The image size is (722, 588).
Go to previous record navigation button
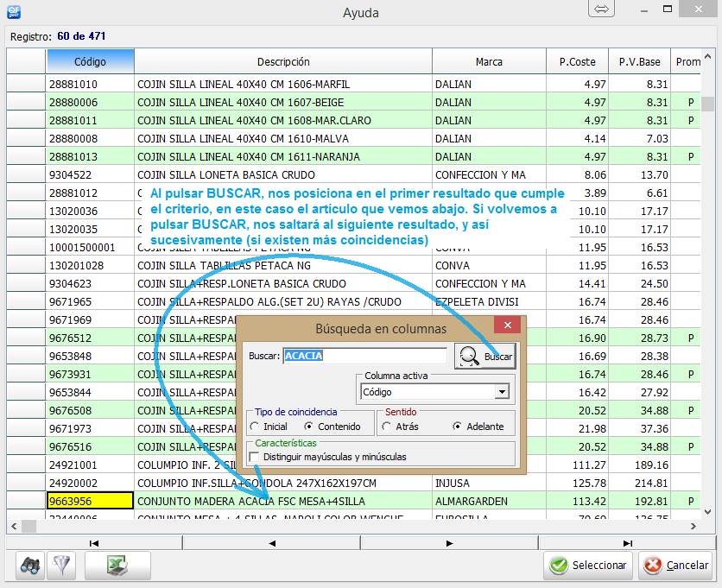point(272,543)
